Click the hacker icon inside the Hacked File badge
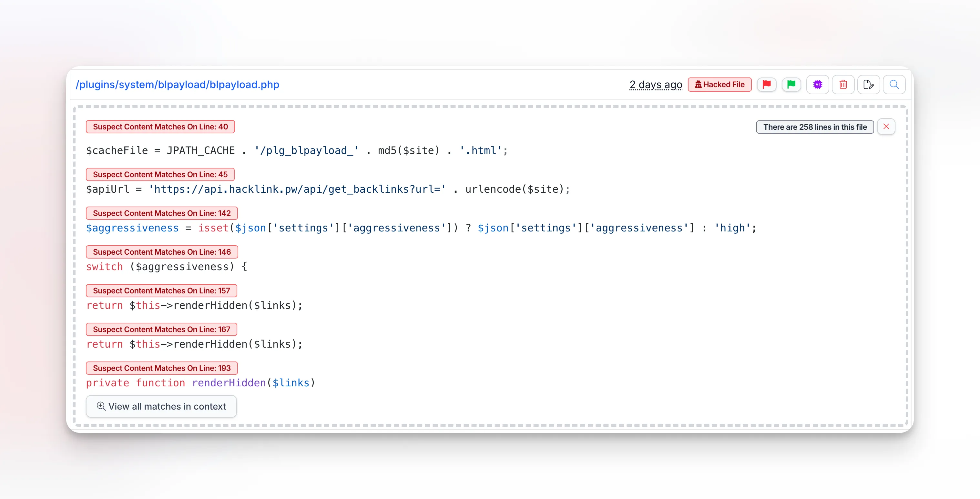This screenshot has height=499, width=980. tap(699, 85)
